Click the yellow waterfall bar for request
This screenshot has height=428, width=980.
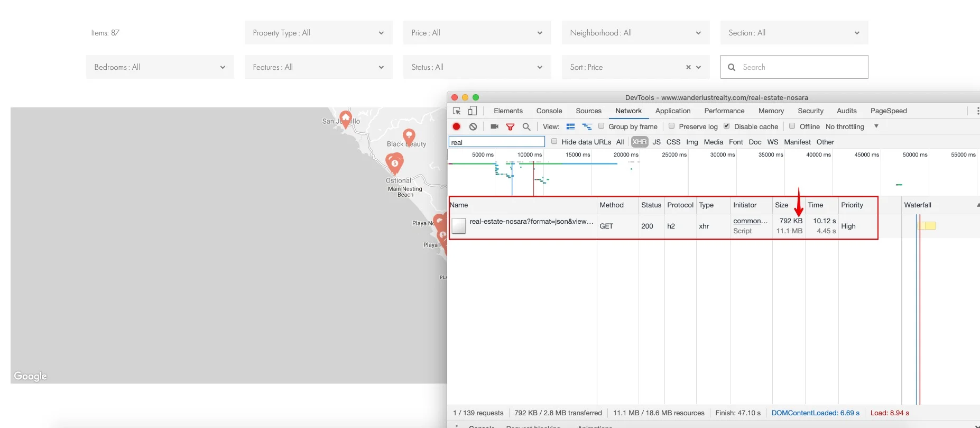(x=928, y=226)
